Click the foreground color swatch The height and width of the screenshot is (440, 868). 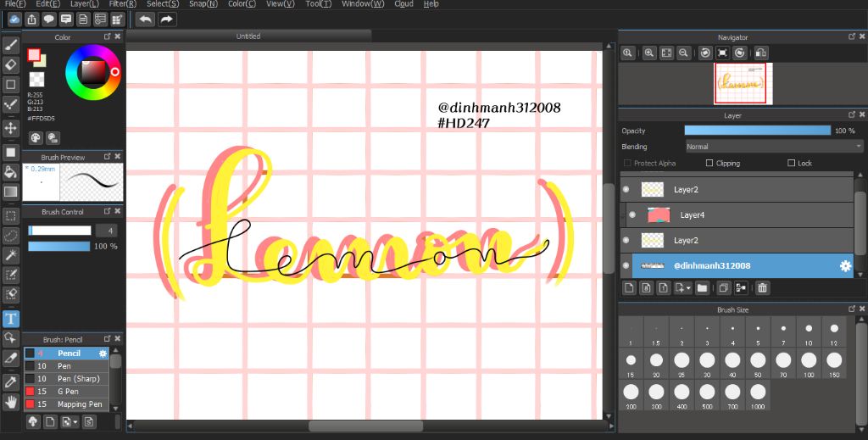(34, 56)
